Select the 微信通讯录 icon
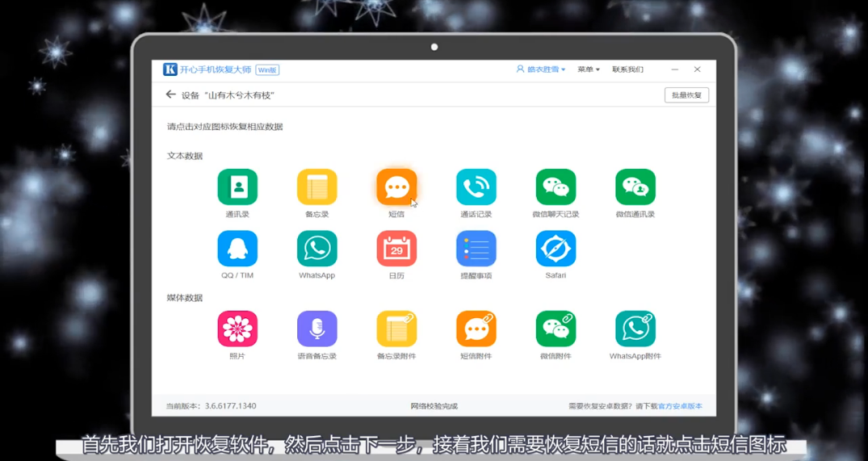The height and width of the screenshot is (461, 868). (x=635, y=187)
